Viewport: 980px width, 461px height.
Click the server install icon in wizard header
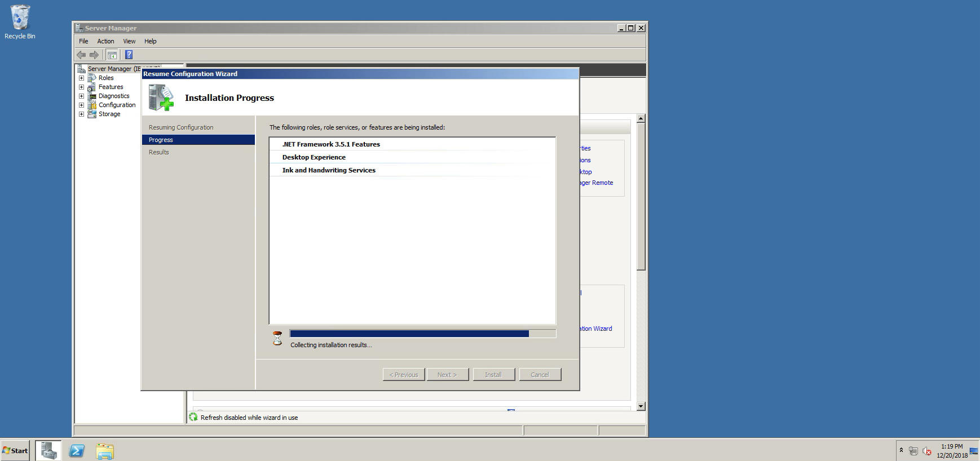[161, 97]
